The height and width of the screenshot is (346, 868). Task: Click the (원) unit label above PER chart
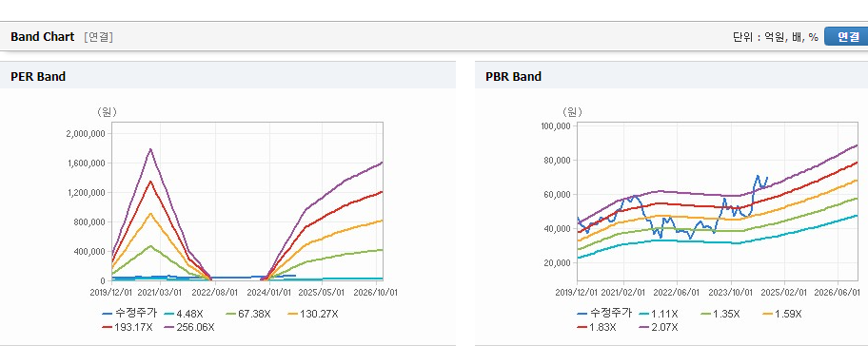pyautogui.click(x=108, y=111)
